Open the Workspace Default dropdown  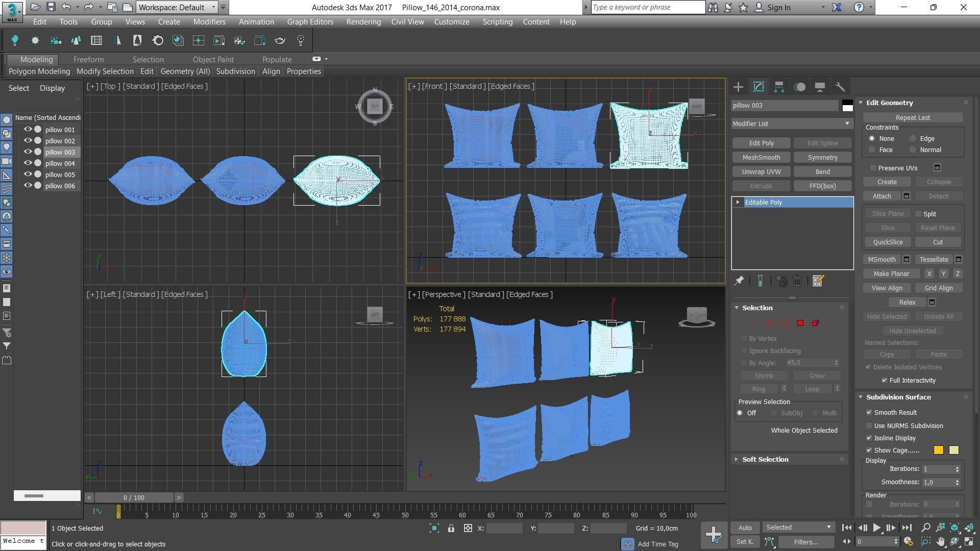177,8
